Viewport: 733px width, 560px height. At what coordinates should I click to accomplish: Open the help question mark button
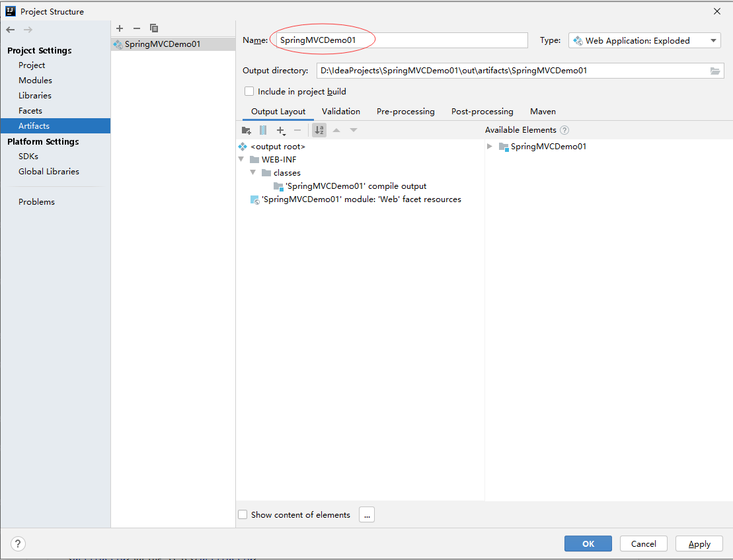tap(18, 543)
